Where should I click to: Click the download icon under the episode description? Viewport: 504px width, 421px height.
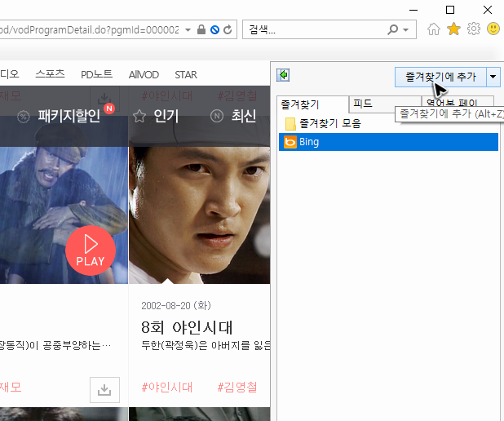tap(104, 390)
